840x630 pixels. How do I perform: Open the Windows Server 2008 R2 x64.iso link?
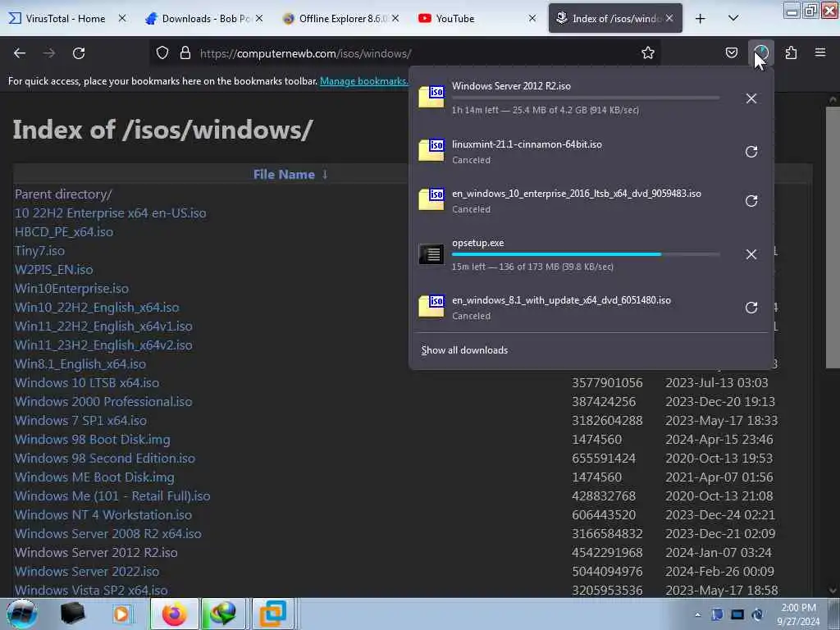pos(108,533)
